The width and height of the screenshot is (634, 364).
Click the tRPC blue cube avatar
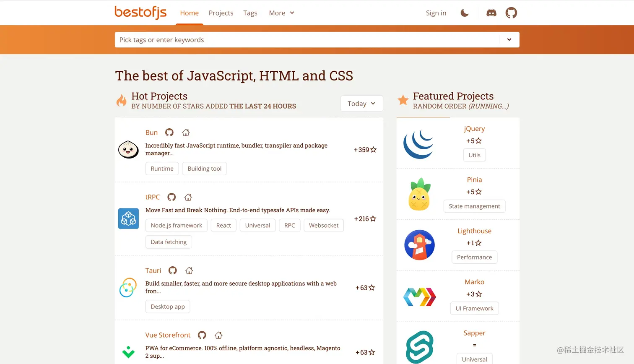128,218
